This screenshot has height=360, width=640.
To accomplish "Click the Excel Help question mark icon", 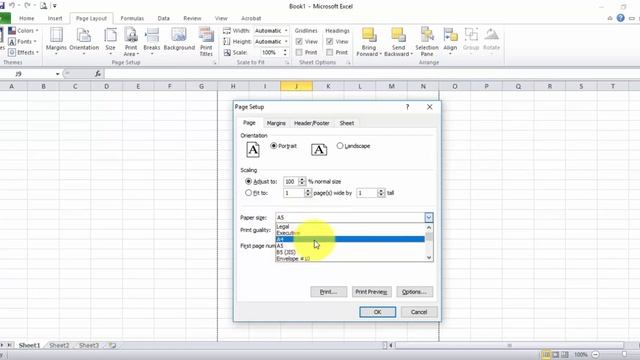I will click(x=620, y=18).
